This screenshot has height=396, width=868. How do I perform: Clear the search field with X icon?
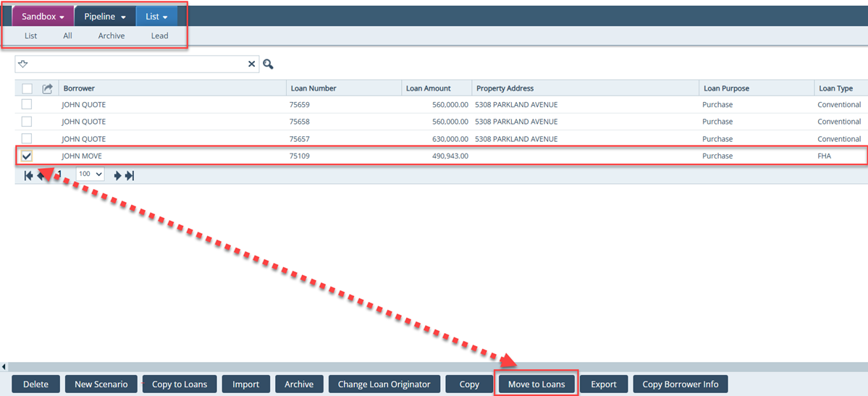(x=252, y=64)
